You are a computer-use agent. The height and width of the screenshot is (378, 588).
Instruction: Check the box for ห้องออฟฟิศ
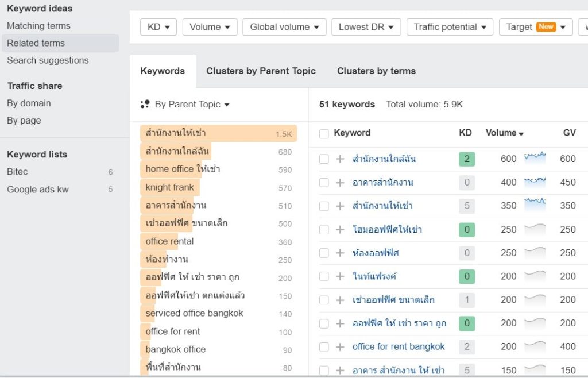pyautogui.click(x=324, y=253)
